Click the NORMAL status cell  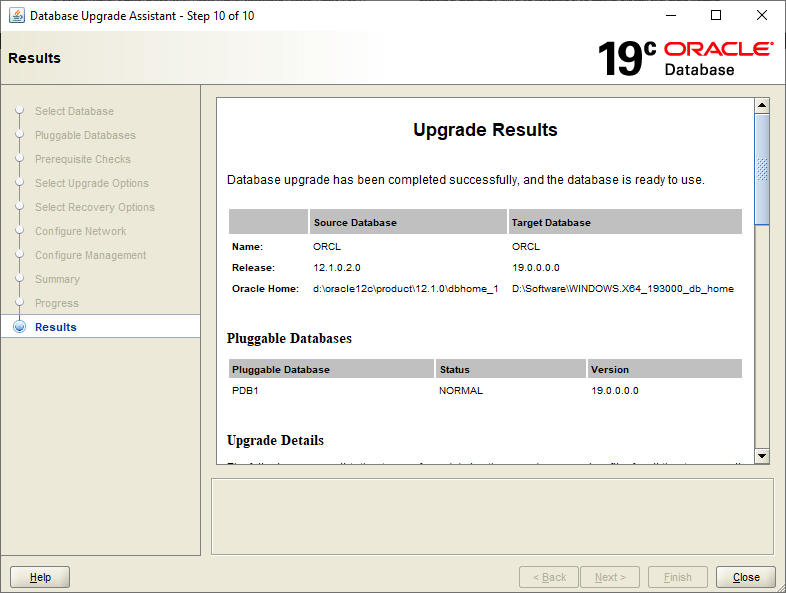pos(461,390)
